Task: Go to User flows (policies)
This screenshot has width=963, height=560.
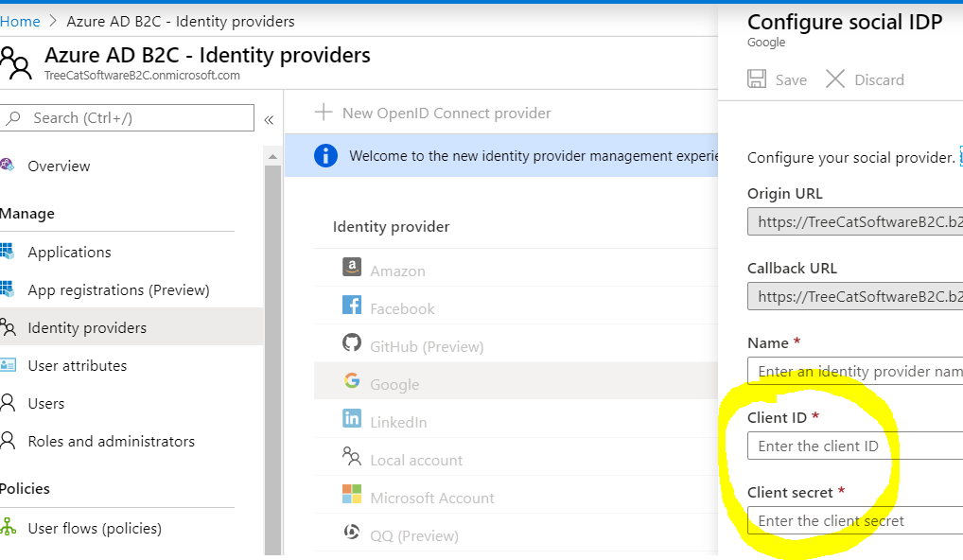Action: click(95, 528)
